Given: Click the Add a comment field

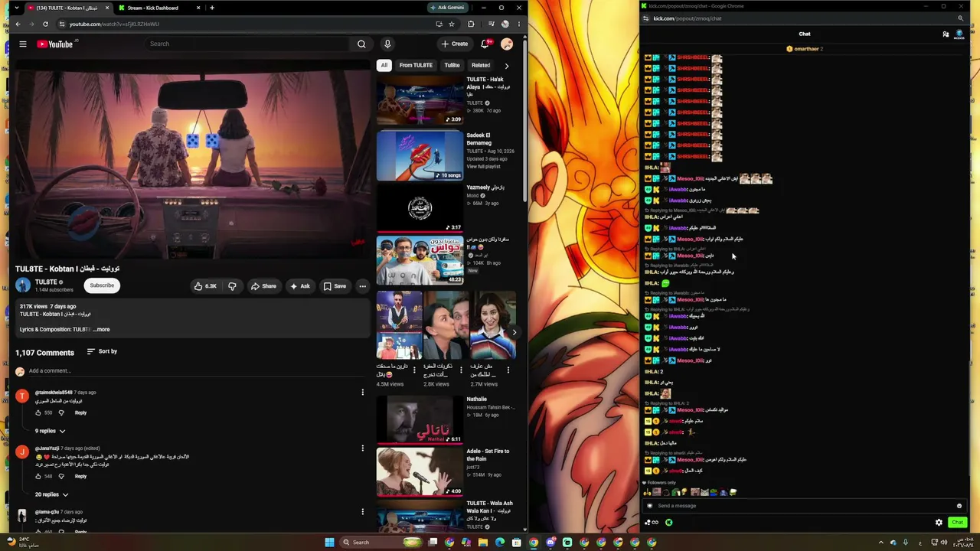Looking at the screenshot, I should (x=195, y=371).
